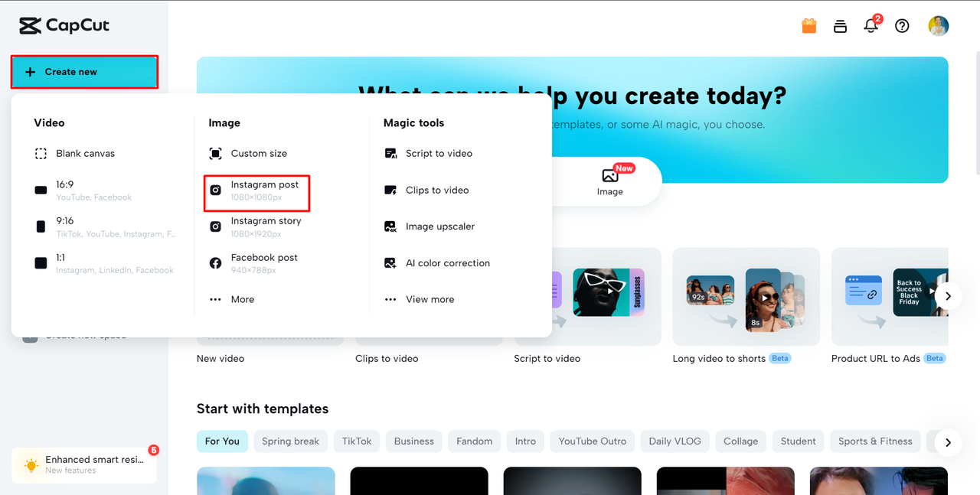Open Product URL to Ads Beta

pos(889,359)
